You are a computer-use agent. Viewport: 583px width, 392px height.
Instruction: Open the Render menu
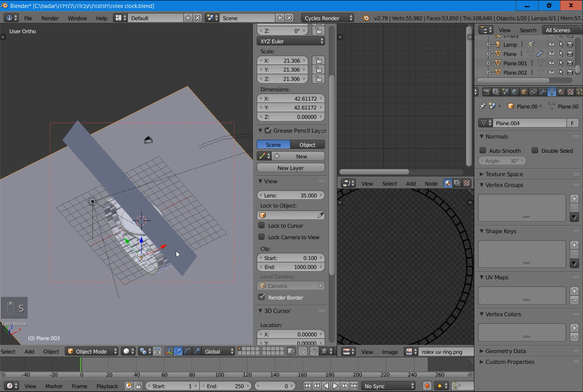(50, 18)
